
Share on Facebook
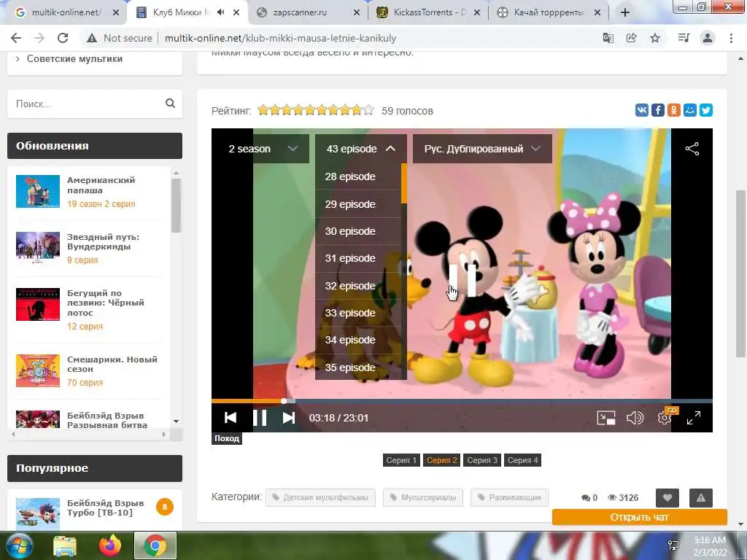coord(658,111)
